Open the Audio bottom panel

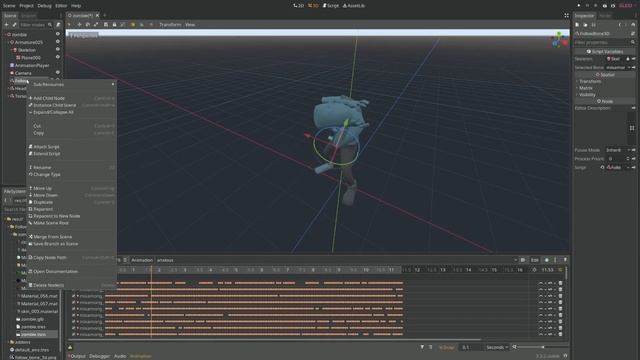[x=120, y=356]
